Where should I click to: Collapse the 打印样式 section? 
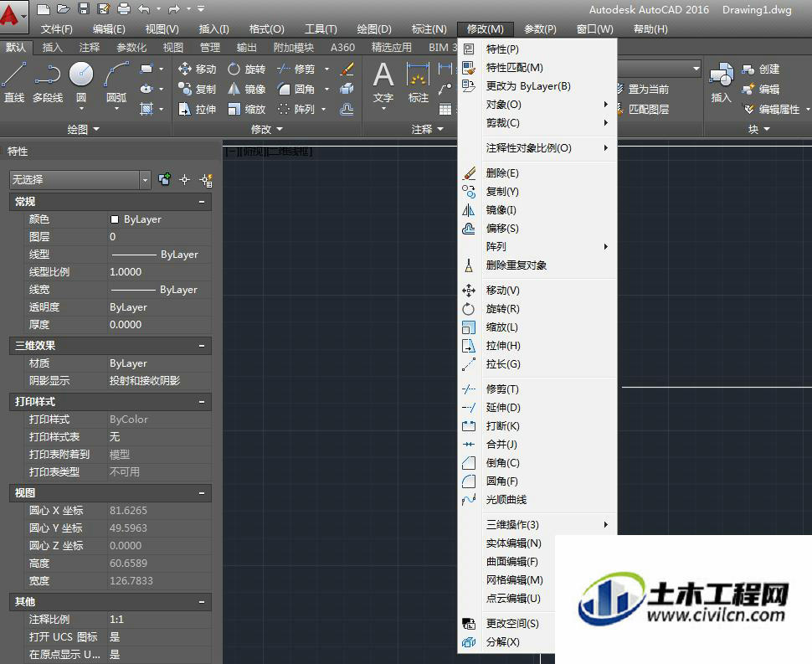pos(202,401)
